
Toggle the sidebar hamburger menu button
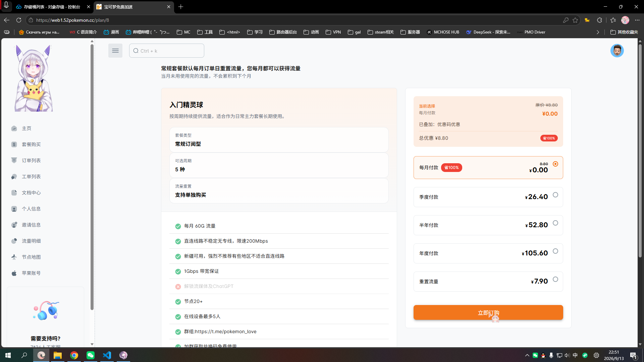(x=115, y=51)
